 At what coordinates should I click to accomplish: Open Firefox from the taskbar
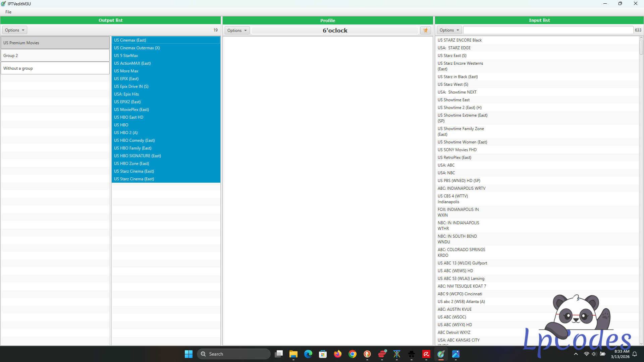(x=337, y=354)
